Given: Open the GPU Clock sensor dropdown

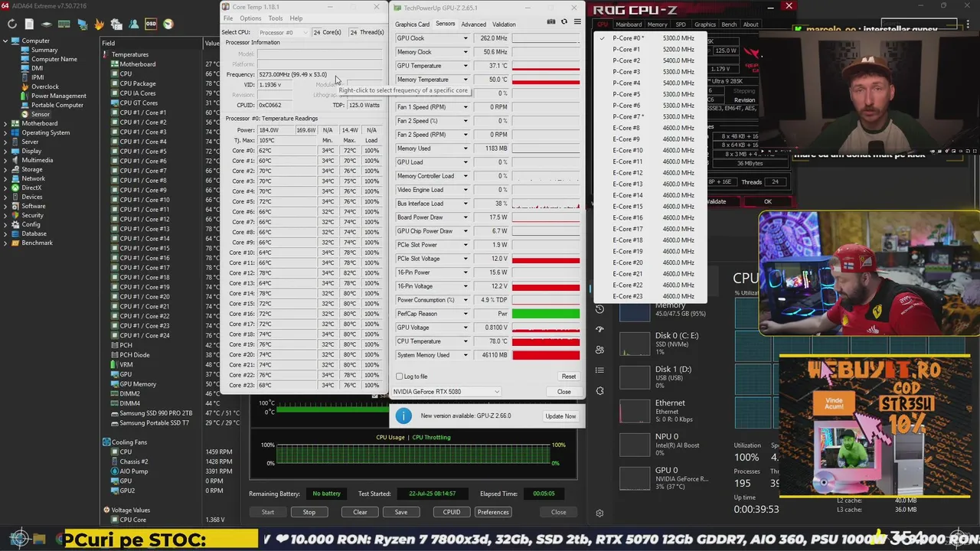Looking at the screenshot, I should [x=465, y=38].
